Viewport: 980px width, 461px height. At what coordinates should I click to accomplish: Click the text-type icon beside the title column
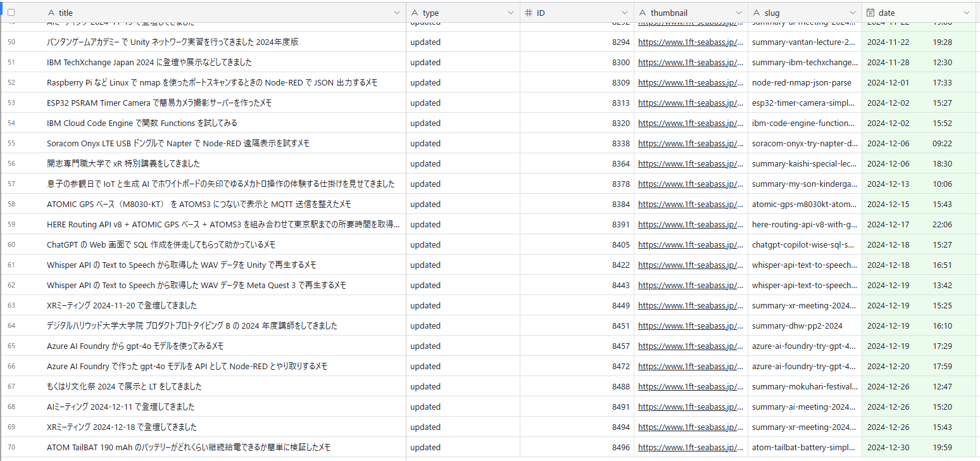(x=51, y=13)
